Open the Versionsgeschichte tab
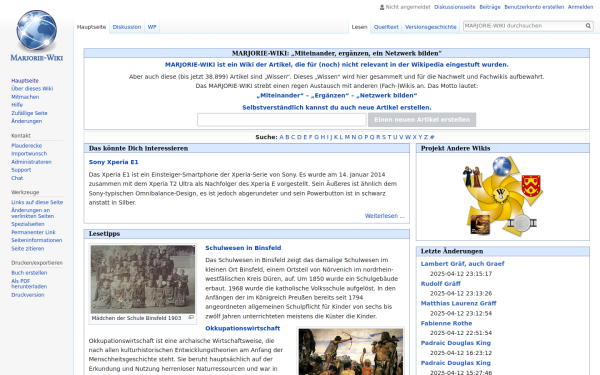The height and width of the screenshot is (375, 600). point(430,27)
